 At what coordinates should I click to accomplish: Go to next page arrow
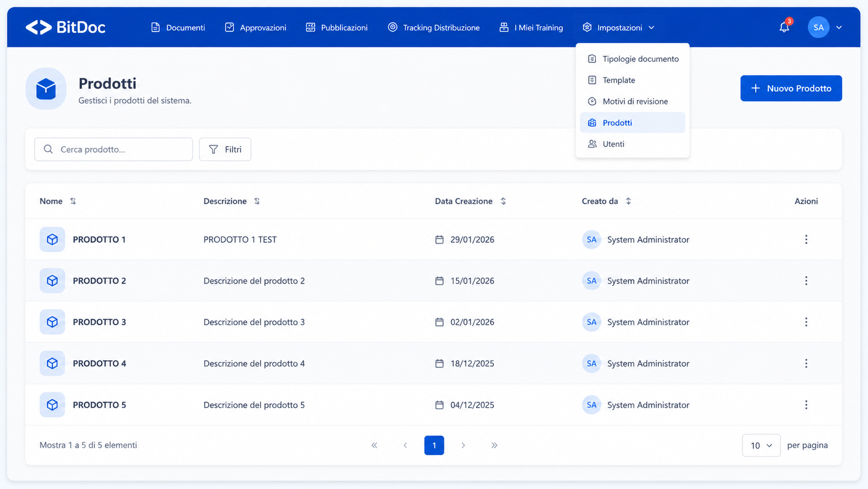(463, 445)
